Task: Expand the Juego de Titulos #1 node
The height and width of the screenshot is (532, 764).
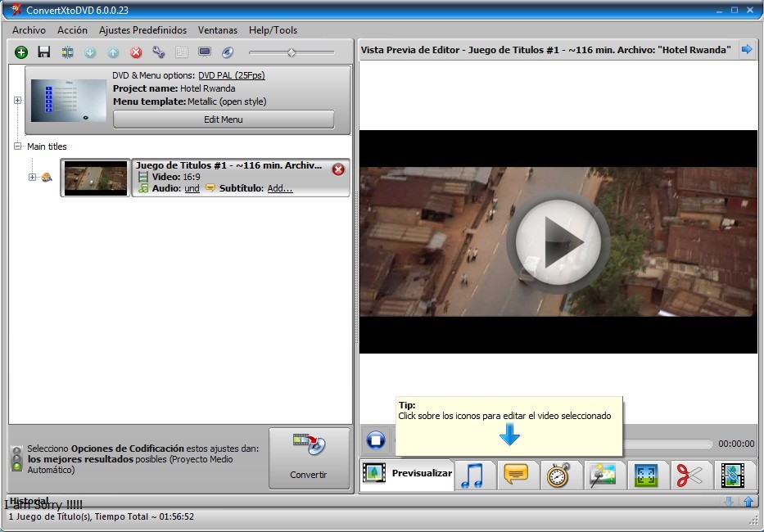Action: (32, 178)
